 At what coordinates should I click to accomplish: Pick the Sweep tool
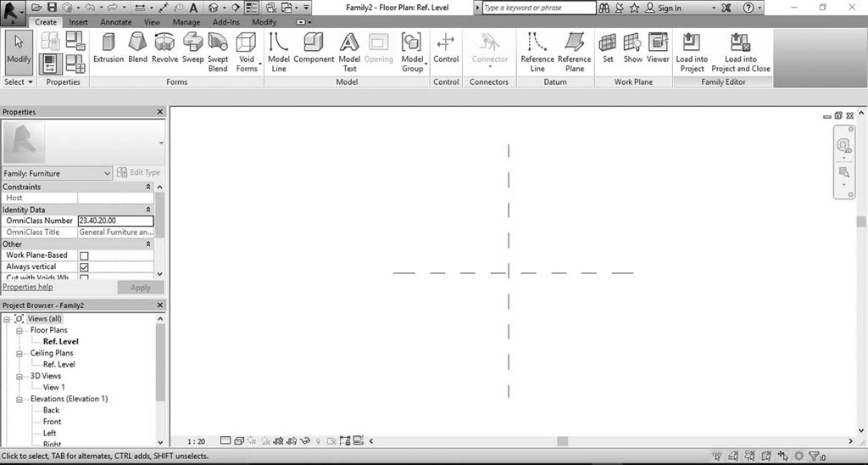(x=192, y=48)
